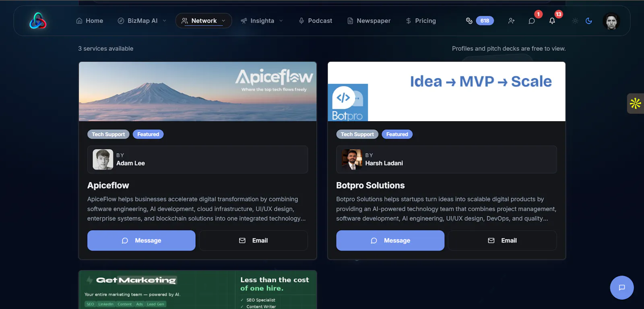Expand the BizMap AI dropdown chevron
This screenshot has width=644, height=309.
164,21
